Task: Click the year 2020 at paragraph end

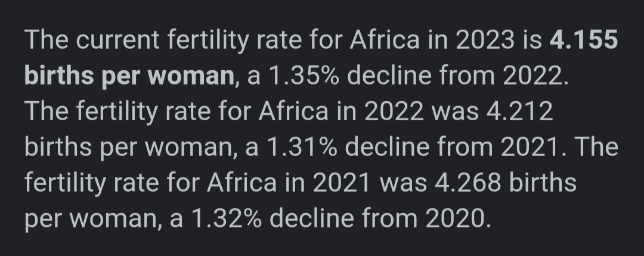Action: click(459, 218)
